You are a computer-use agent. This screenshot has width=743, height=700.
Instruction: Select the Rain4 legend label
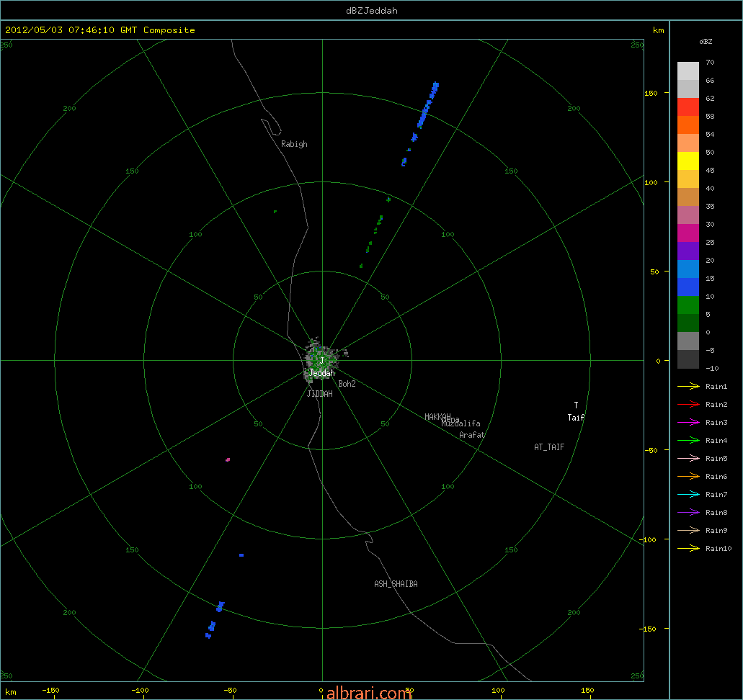(x=716, y=441)
